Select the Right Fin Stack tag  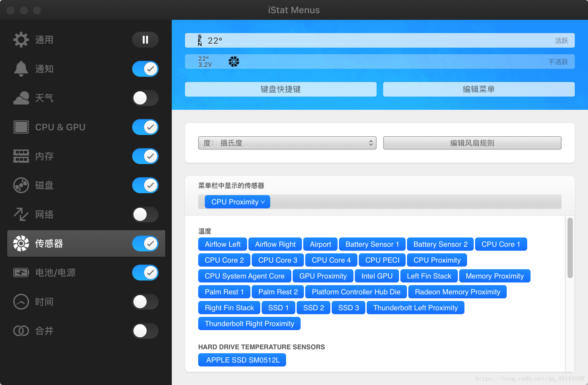[x=229, y=308]
